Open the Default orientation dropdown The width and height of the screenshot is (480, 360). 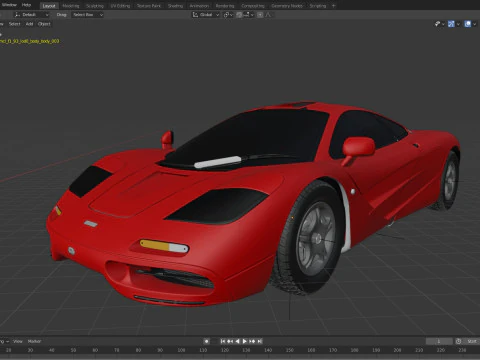click(x=31, y=15)
